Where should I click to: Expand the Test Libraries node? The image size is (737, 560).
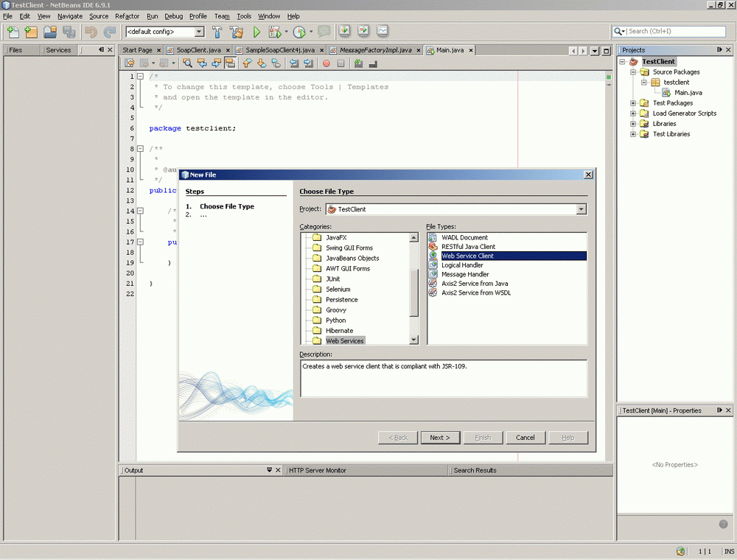click(x=633, y=134)
